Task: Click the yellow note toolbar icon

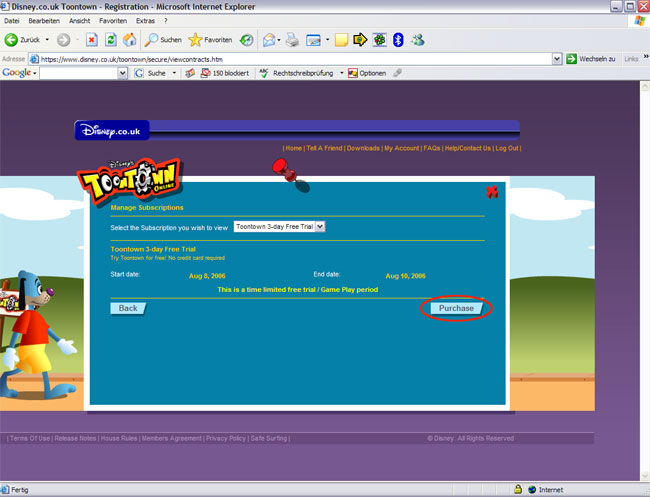Action: [341, 40]
